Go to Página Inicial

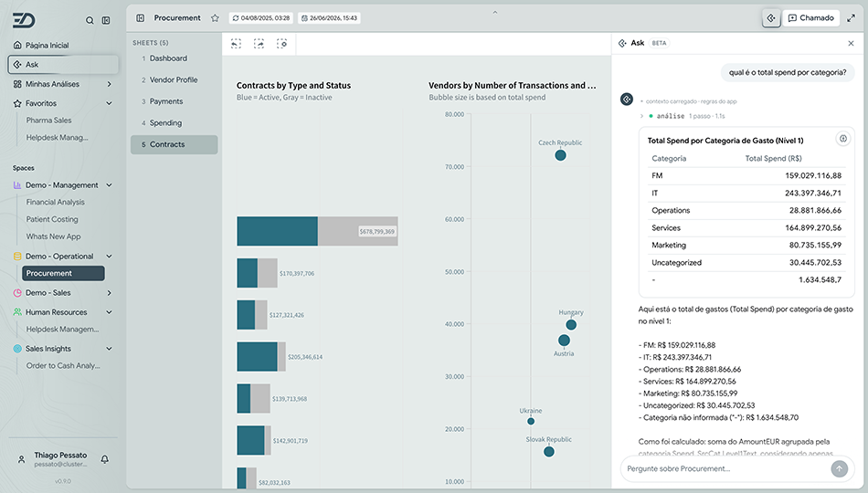click(47, 46)
